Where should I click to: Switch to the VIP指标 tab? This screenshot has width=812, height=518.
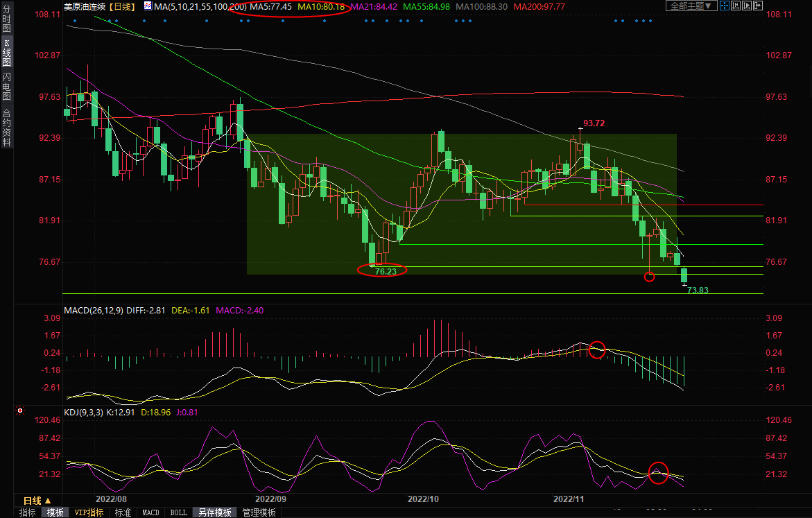pyautogui.click(x=89, y=512)
